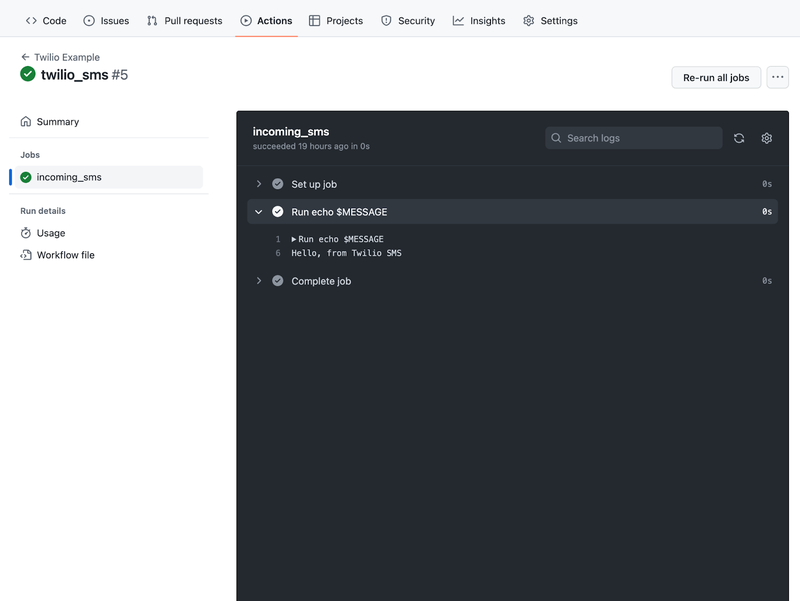Refresh the logs with the circular arrow icon
Viewport: 800px width, 601px height.
coord(739,138)
